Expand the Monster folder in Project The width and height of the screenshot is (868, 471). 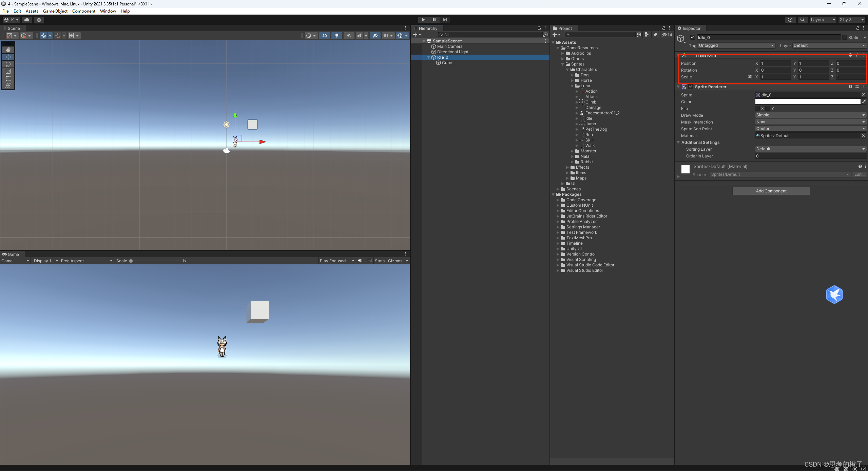(x=572, y=151)
